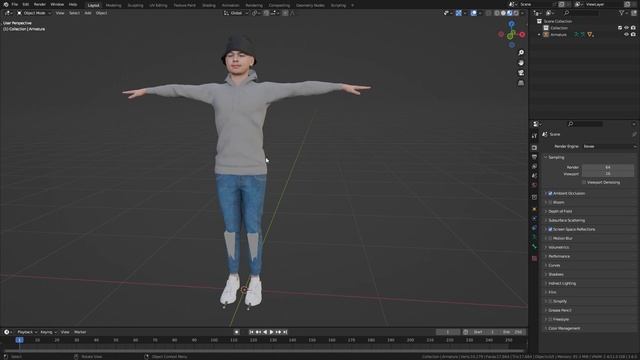Open the View Layer properties tab icon

[x=534, y=166]
